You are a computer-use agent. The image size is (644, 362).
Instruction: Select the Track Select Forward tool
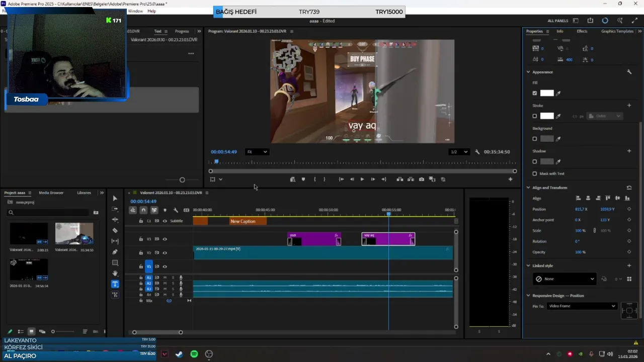pyautogui.click(x=115, y=209)
